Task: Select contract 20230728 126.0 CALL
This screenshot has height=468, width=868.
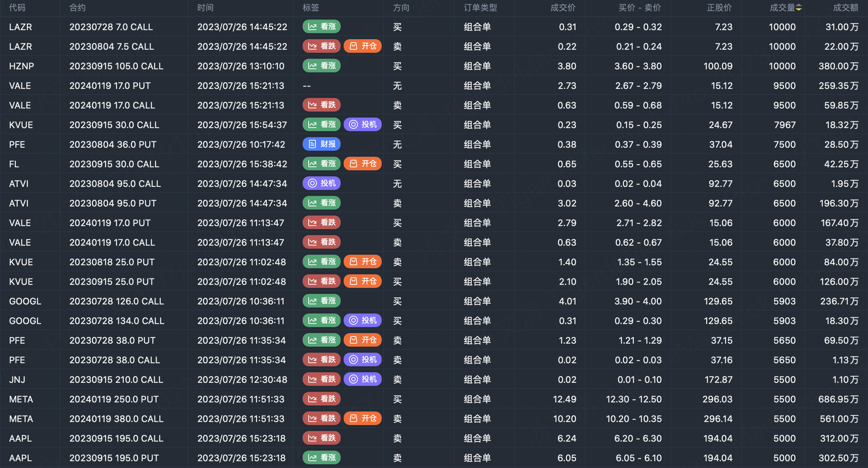Action: 117,301
